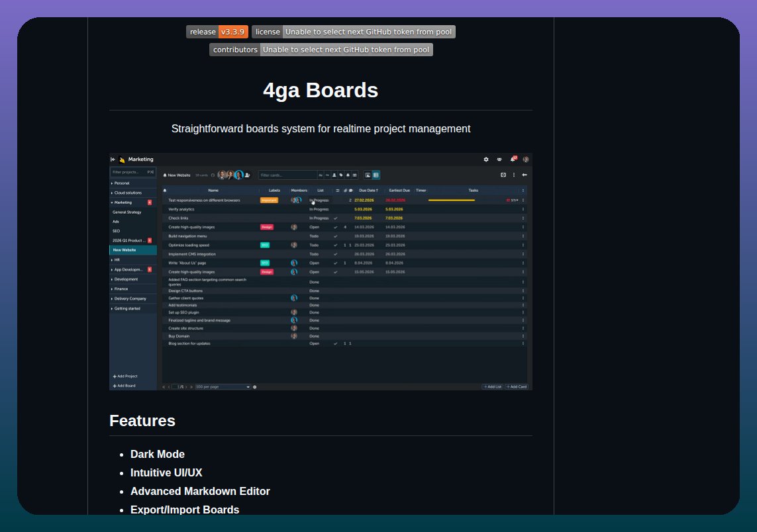Click the bell filter icon in filter bar
The height and width of the screenshot is (532, 757).
pyautogui.click(x=348, y=175)
